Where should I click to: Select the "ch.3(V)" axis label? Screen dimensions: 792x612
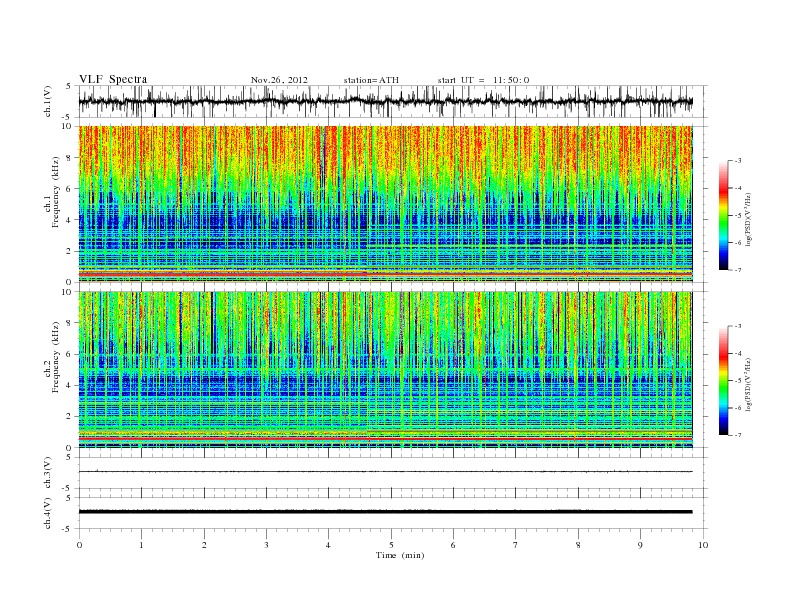coord(48,473)
